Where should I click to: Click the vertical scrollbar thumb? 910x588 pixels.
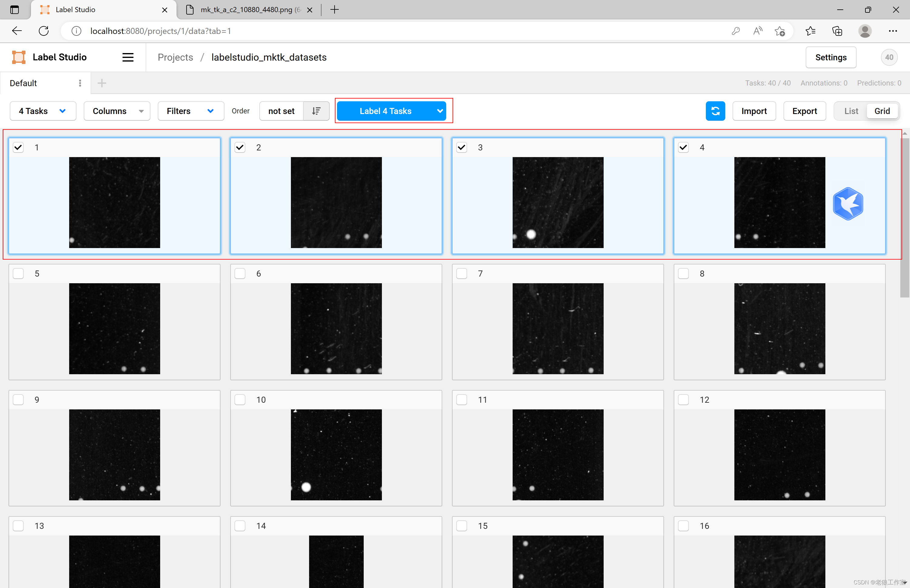(904, 218)
